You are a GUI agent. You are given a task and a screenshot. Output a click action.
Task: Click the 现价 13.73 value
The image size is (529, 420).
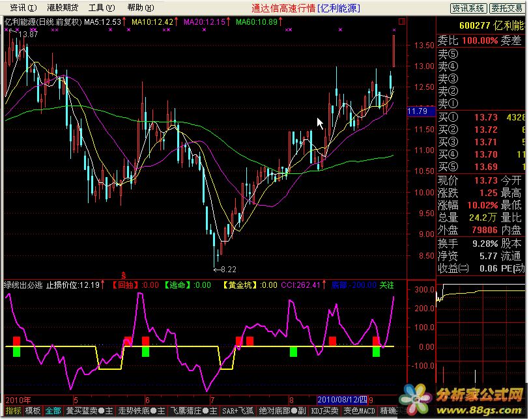[x=486, y=180]
